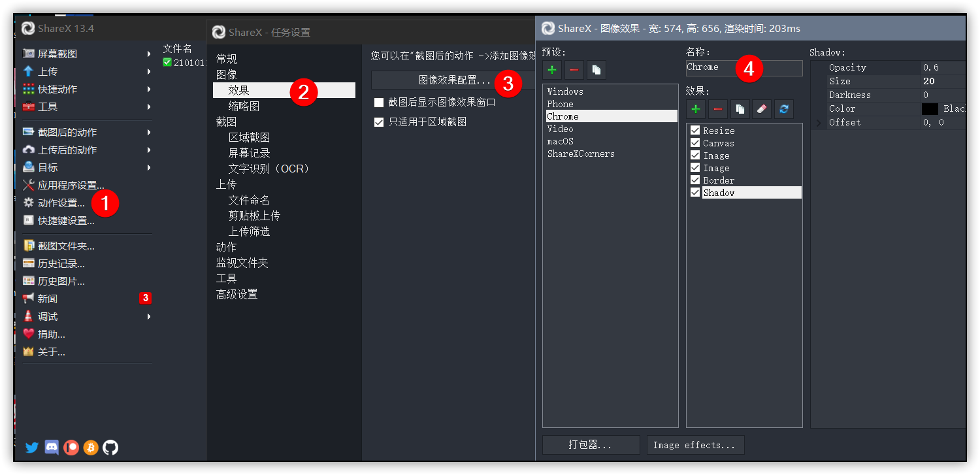Viewport: 980px width, 475px height.
Task: Expand the Offset property row
Action: pyautogui.click(x=819, y=123)
